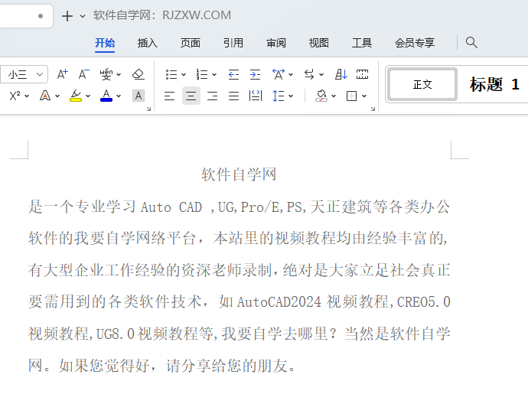The image size is (528, 420).
Task: Click the title text 软件自学网
Action: 239,174
